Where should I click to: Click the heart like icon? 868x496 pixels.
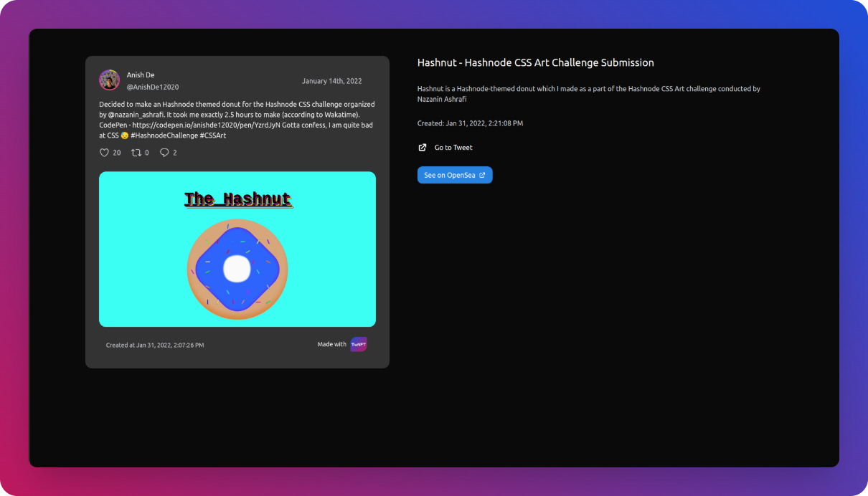(104, 153)
